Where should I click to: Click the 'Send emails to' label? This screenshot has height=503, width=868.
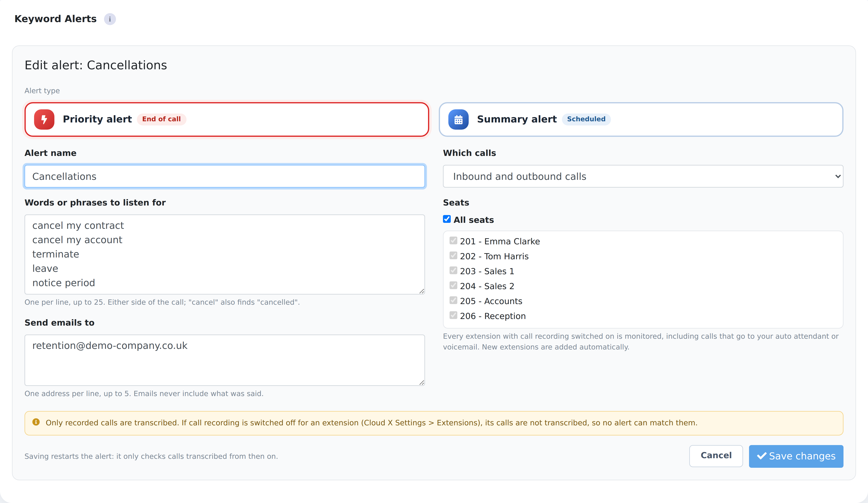coord(59,323)
